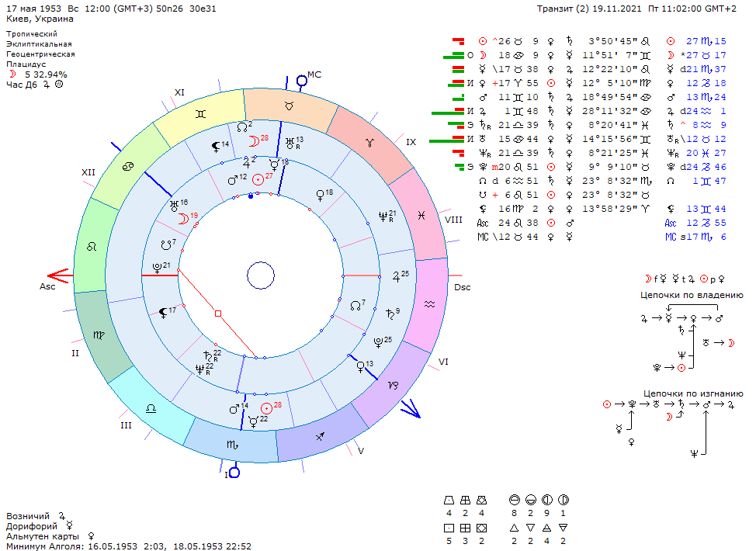
Task: Select the 'Цепочки по изгнанию' heading
Action: click(693, 393)
